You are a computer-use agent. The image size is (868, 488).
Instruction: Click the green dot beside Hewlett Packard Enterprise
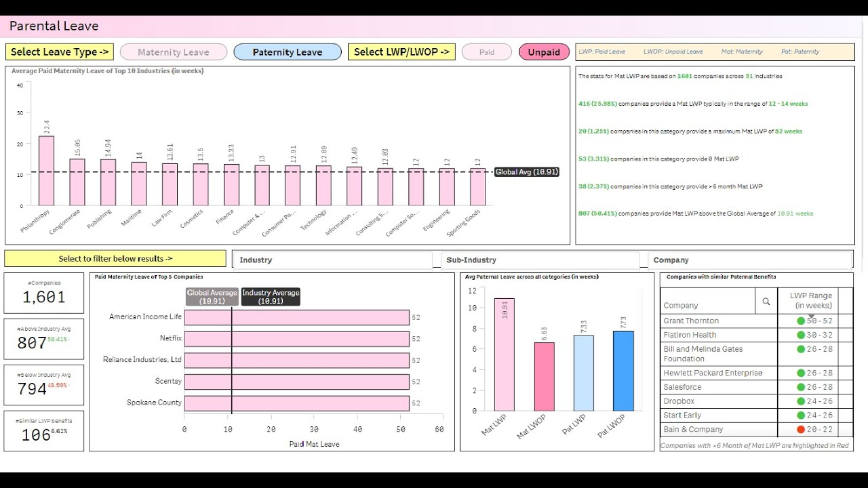(x=801, y=373)
